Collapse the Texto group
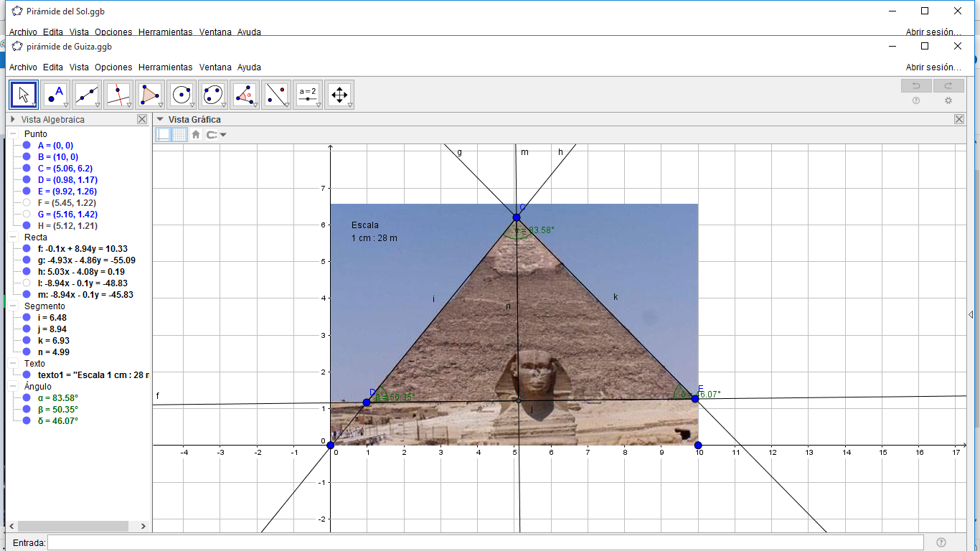 [14, 364]
